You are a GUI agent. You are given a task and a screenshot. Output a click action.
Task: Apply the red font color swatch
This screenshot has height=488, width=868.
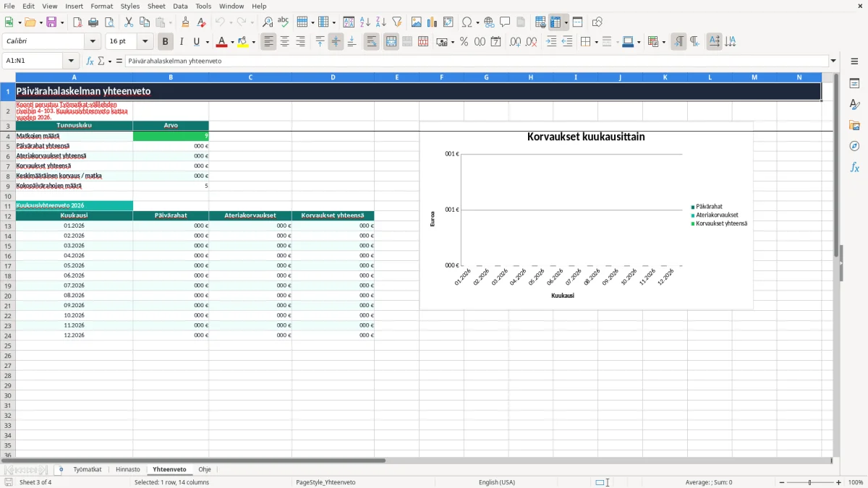[221, 42]
